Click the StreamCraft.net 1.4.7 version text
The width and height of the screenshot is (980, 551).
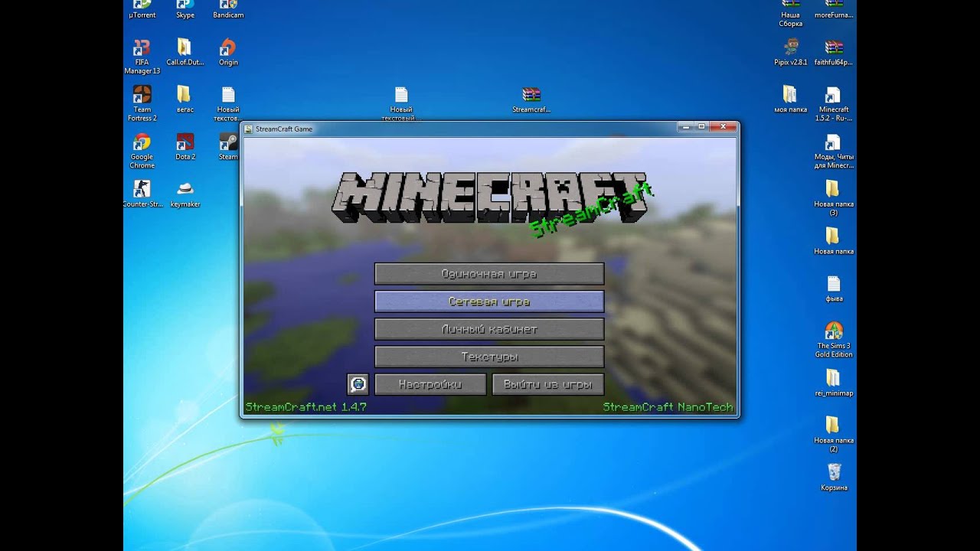(305, 407)
